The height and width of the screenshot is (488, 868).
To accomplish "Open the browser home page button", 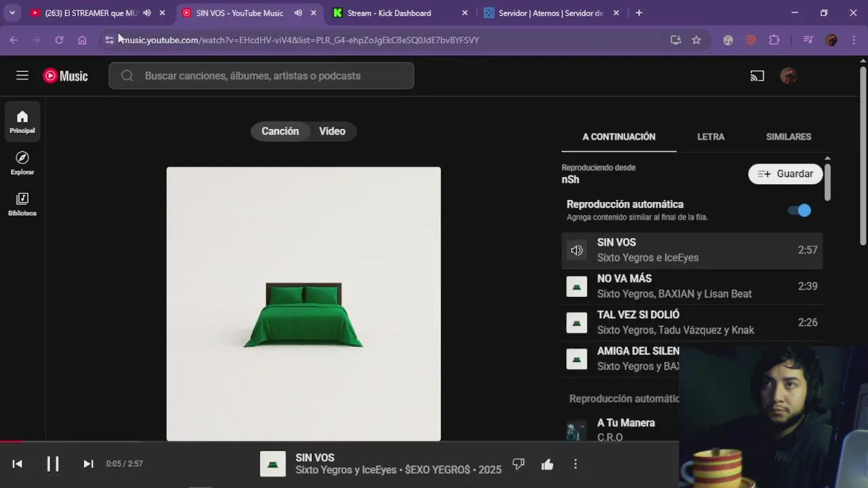I will 82,40.
